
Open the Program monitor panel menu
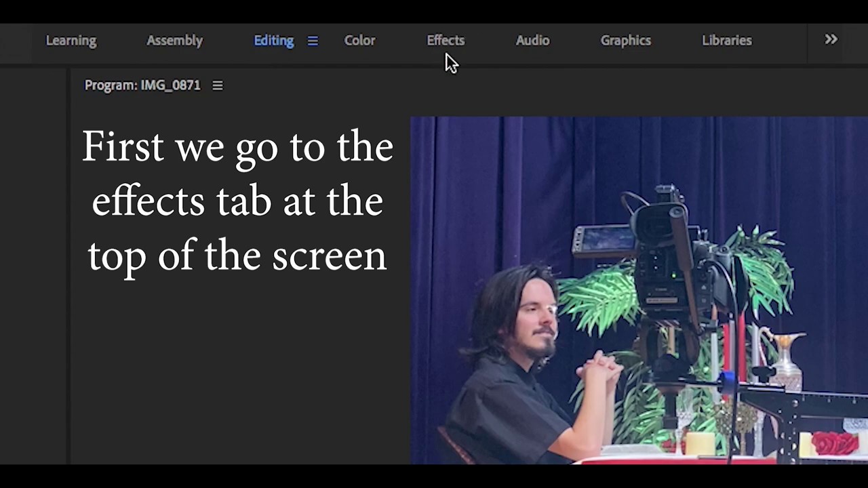(218, 85)
